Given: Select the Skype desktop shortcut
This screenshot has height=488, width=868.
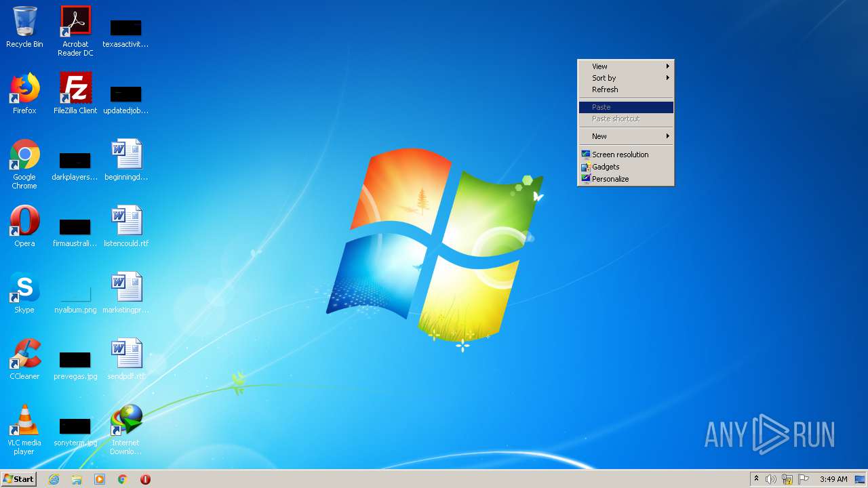Looking at the screenshot, I should [24, 293].
